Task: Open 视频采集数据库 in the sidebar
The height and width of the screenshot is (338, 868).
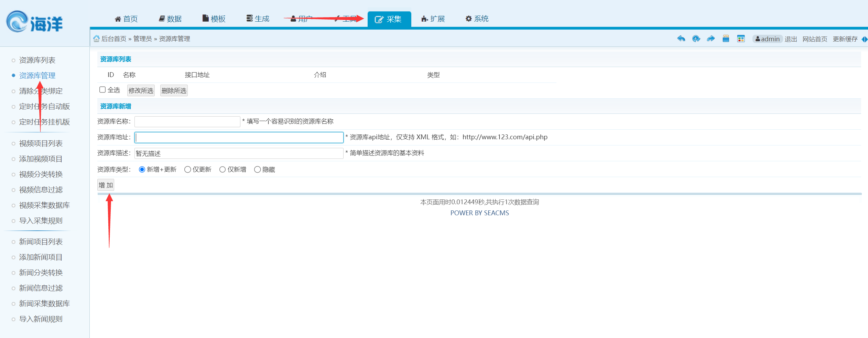Action: tap(44, 205)
